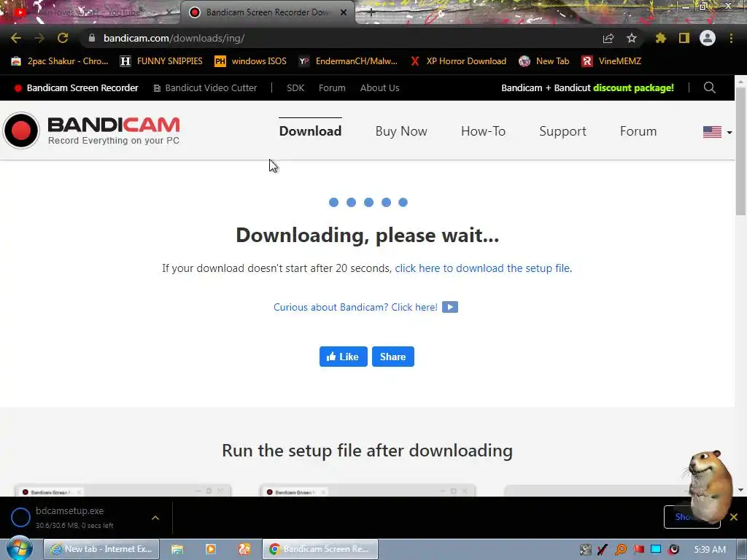The image size is (747, 560).
Task: Open Windows Explorer folder taskbar icon
Action: point(177,549)
